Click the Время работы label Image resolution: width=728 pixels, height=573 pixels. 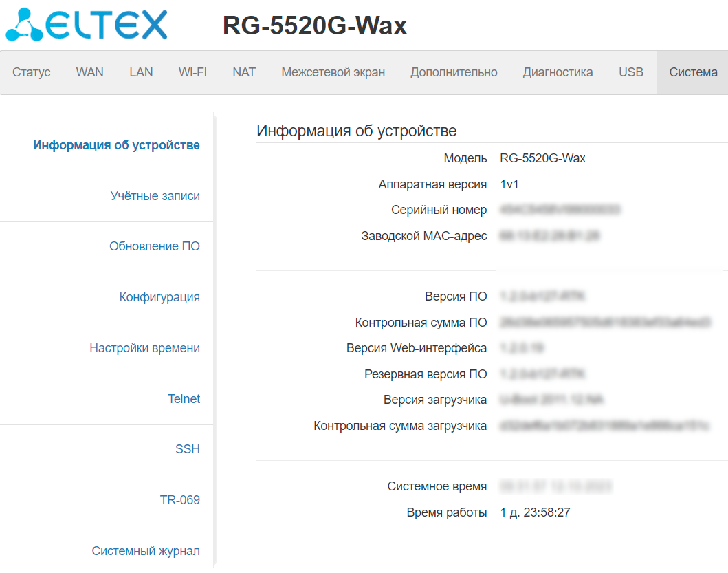coord(447,512)
